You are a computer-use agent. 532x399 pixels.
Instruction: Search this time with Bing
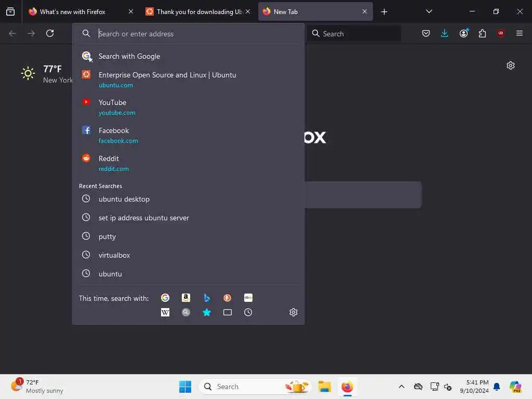[x=207, y=298]
